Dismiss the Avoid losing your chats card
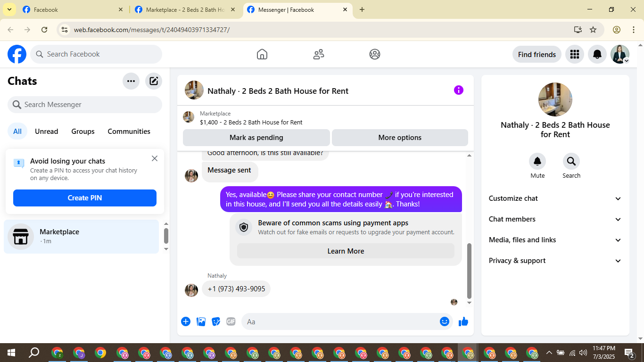This screenshot has height=362, width=644. pyautogui.click(x=155, y=158)
